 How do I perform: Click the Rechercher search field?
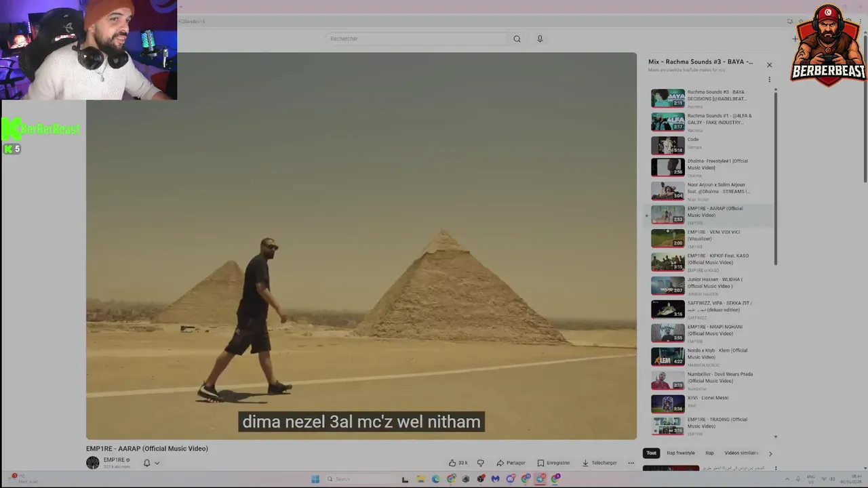416,39
